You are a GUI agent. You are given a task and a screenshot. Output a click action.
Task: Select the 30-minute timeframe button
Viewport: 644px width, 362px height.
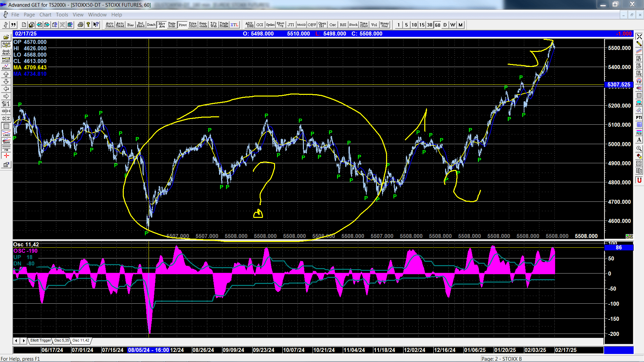429,25
